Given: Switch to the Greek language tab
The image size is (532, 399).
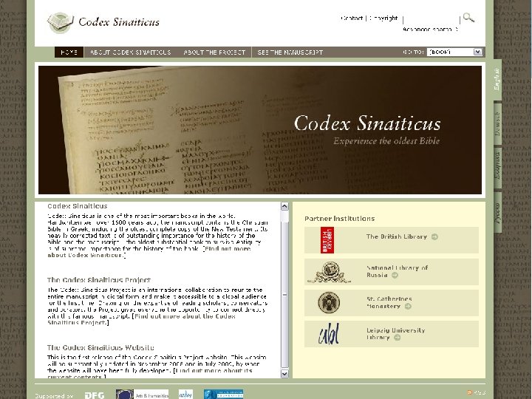Looking at the screenshot, I should (497, 166).
